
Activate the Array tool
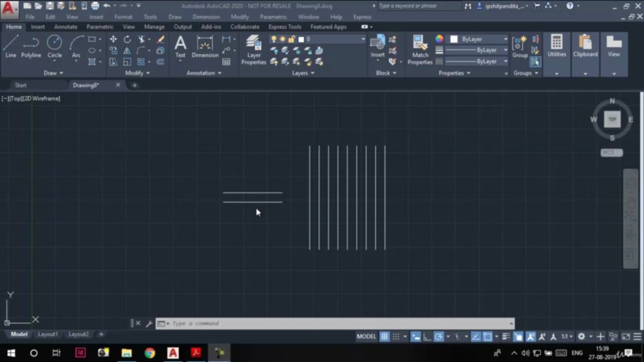pyautogui.click(x=141, y=62)
